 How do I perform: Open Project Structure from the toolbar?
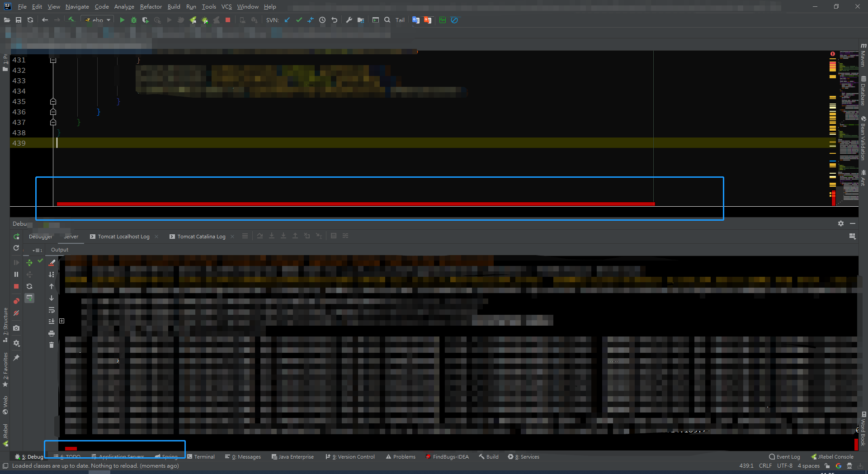coord(361,20)
